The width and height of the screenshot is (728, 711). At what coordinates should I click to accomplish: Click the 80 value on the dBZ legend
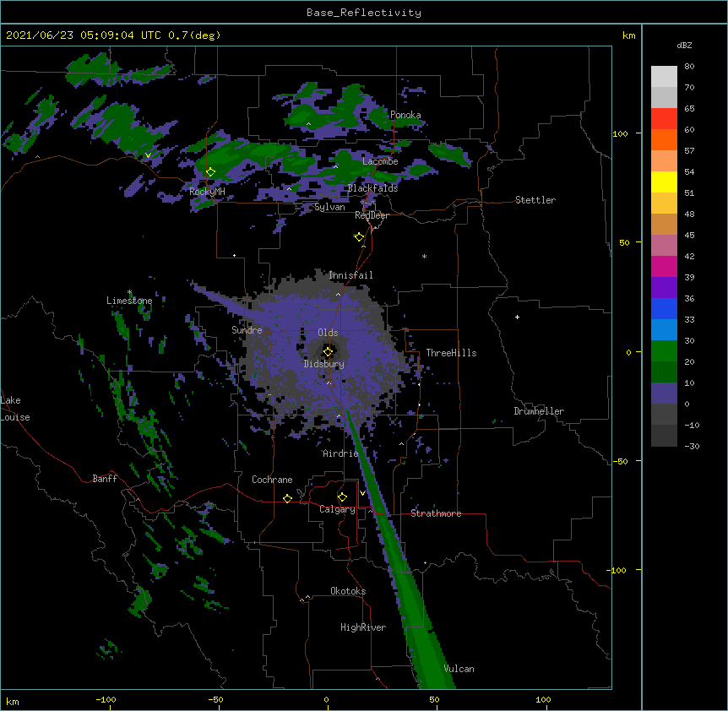coord(689,67)
